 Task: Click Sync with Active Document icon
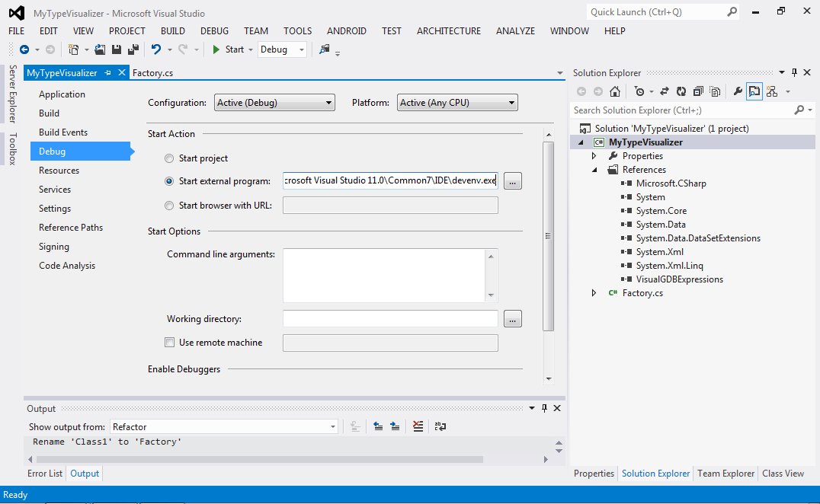tap(665, 92)
